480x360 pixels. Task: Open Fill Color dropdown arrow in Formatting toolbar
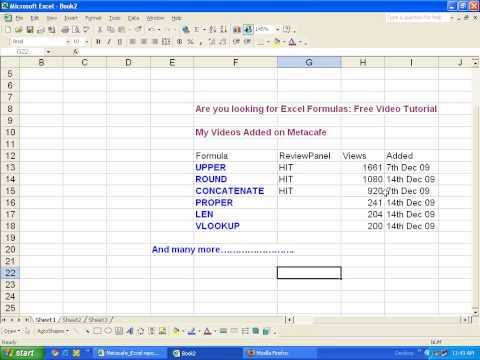284,42
